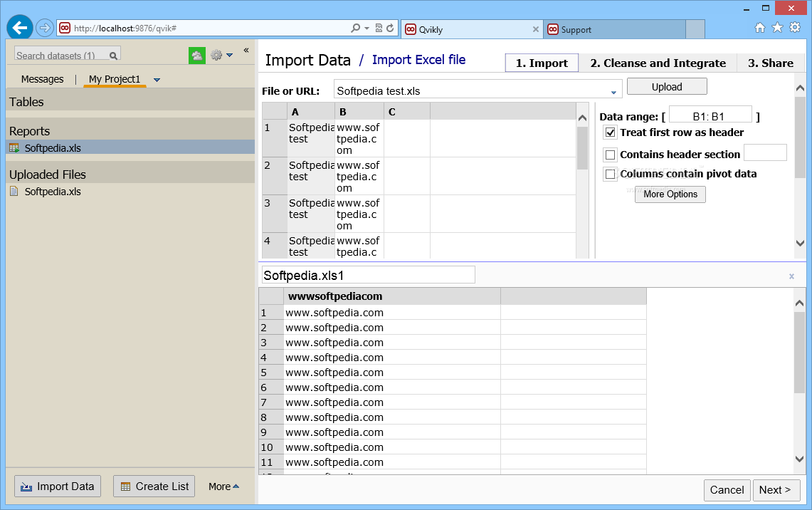
Task: Click the green cloud icon
Action: click(197, 56)
